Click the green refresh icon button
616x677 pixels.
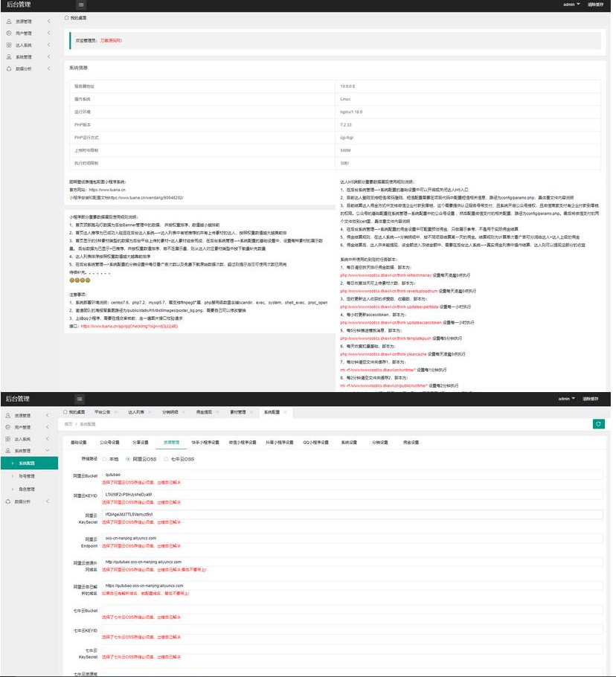coord(598,424)
